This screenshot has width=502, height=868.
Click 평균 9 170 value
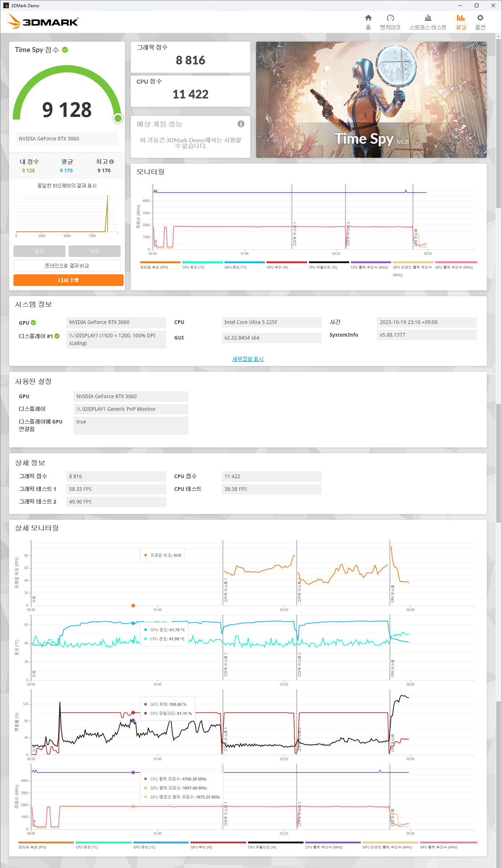(x=66, y=170)
